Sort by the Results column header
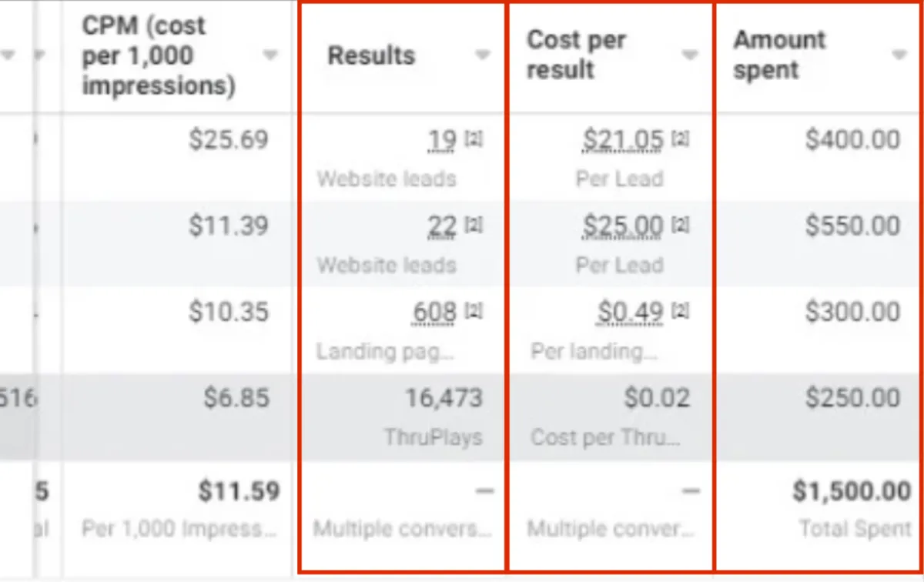 [x=371, y=55]
